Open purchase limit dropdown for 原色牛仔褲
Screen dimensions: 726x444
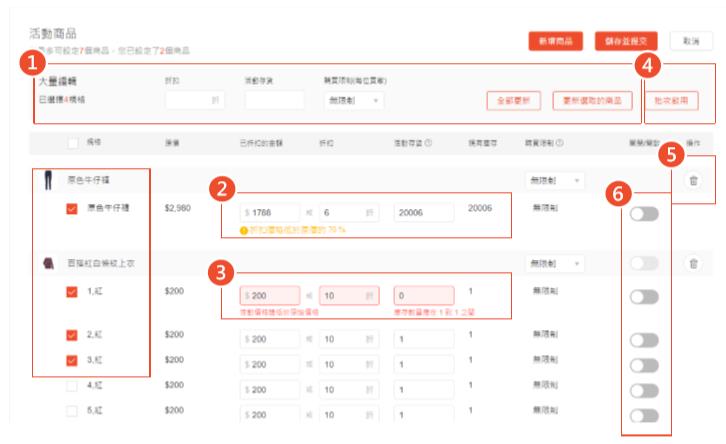click(553, 181)
